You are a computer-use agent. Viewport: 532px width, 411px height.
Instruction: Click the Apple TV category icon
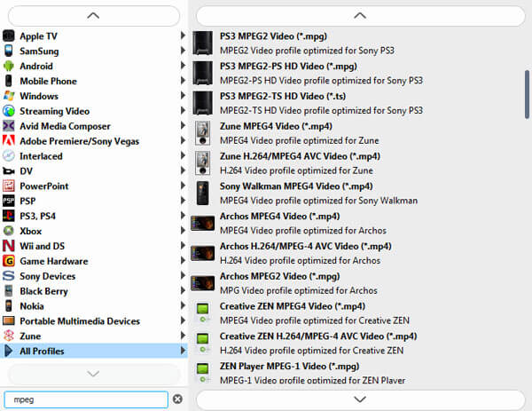[9, 36]
